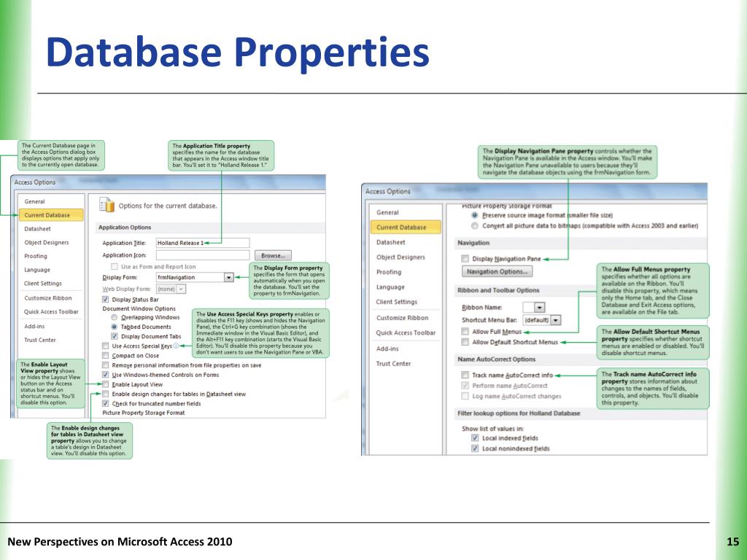747x560 pixels.
Task: Click the Navigation Options... button
Action: [497, 271]
